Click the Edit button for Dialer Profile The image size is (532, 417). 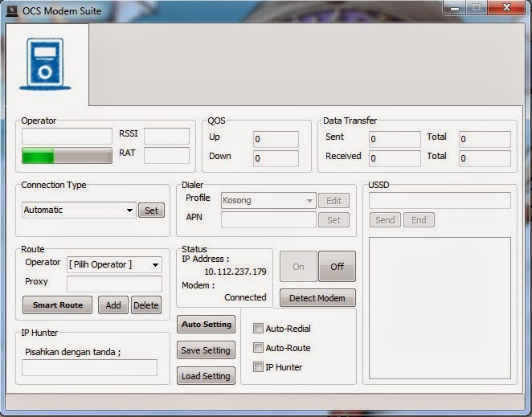coord(334,201)
